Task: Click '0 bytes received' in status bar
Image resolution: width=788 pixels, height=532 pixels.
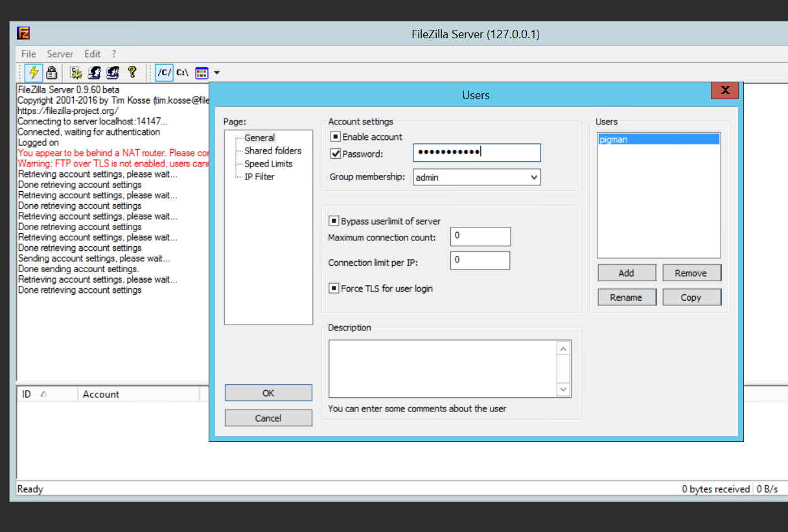Action: coord(715,489)
